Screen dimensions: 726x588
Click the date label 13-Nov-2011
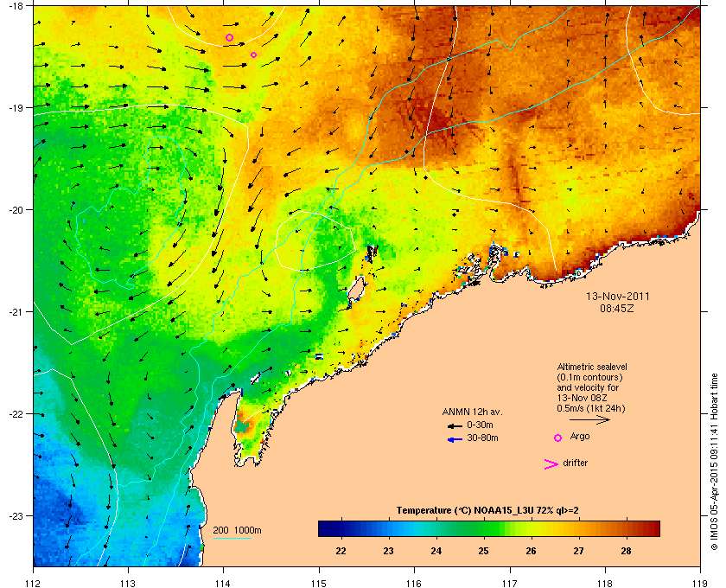pos(618,297)
